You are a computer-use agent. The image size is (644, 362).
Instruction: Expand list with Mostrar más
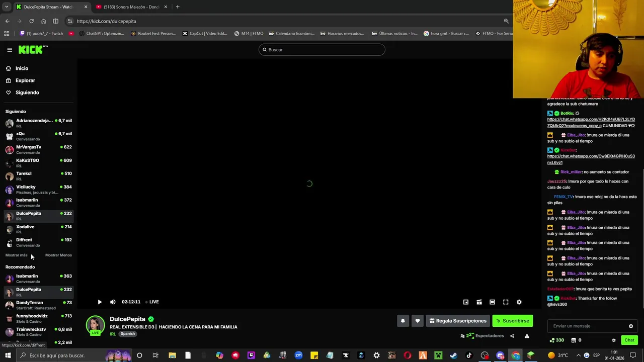16,255
